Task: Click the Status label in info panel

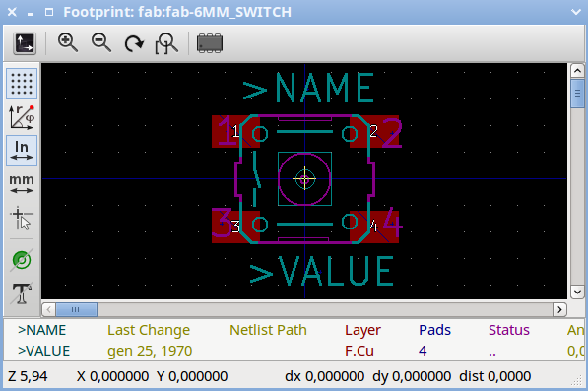Action: click(509, 330)
